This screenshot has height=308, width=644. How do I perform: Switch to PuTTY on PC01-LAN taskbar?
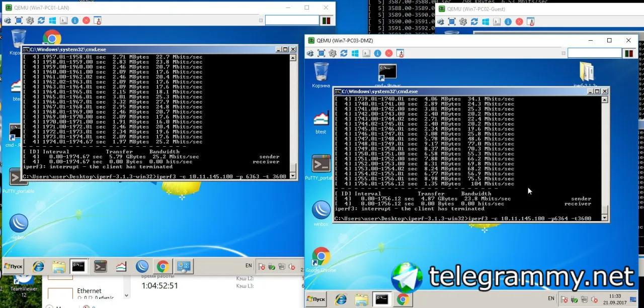coord(100,266)
